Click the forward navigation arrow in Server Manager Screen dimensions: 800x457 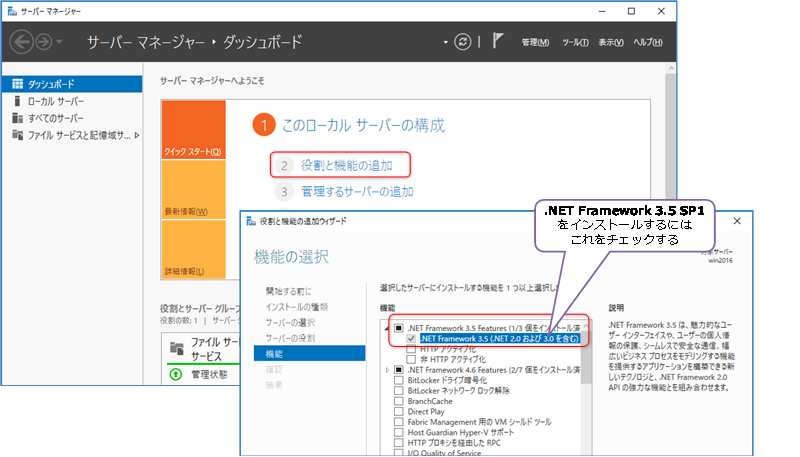(x=44, y=42)
